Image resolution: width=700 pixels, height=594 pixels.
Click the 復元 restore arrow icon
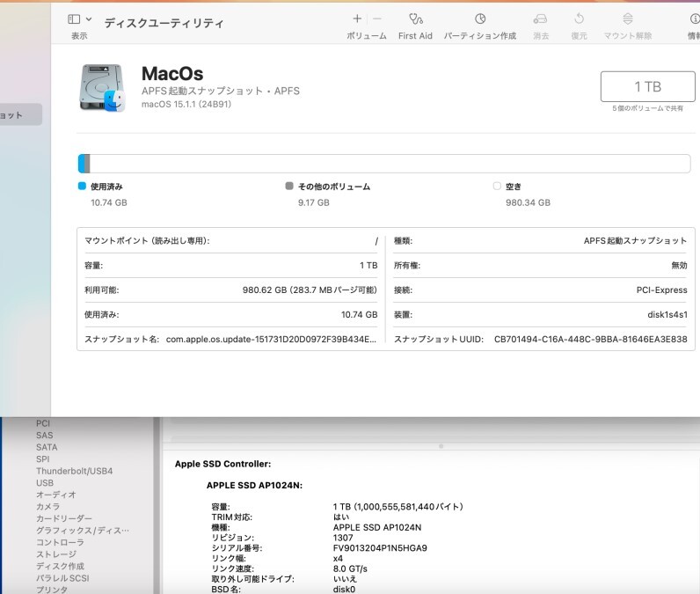point(579,18)
